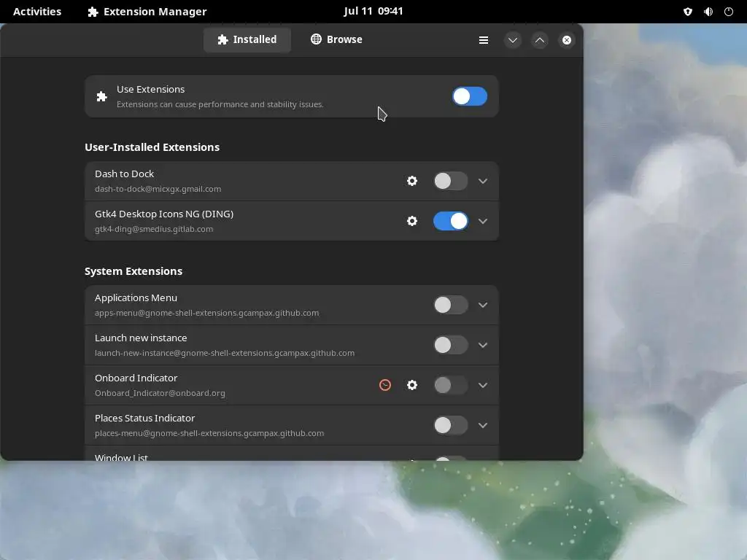Open Extension Manager app menu in top bar

(147, 12)
